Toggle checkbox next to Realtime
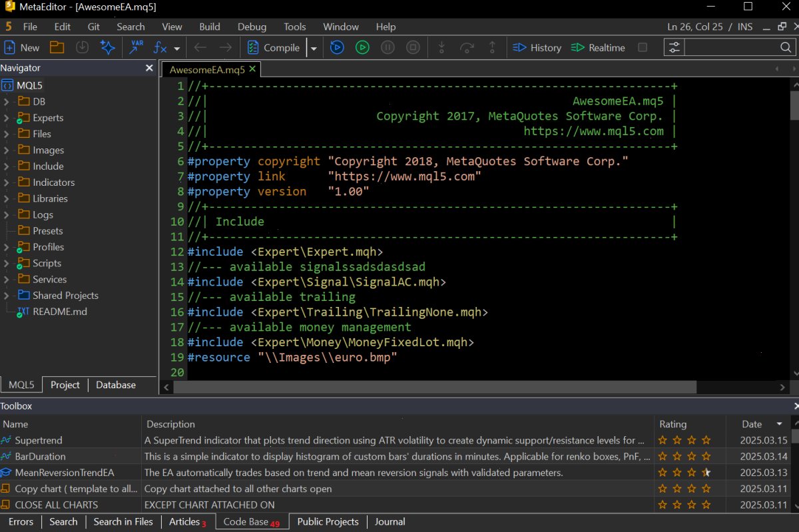The width and height of the screenshot is (799, 532). 643,47
